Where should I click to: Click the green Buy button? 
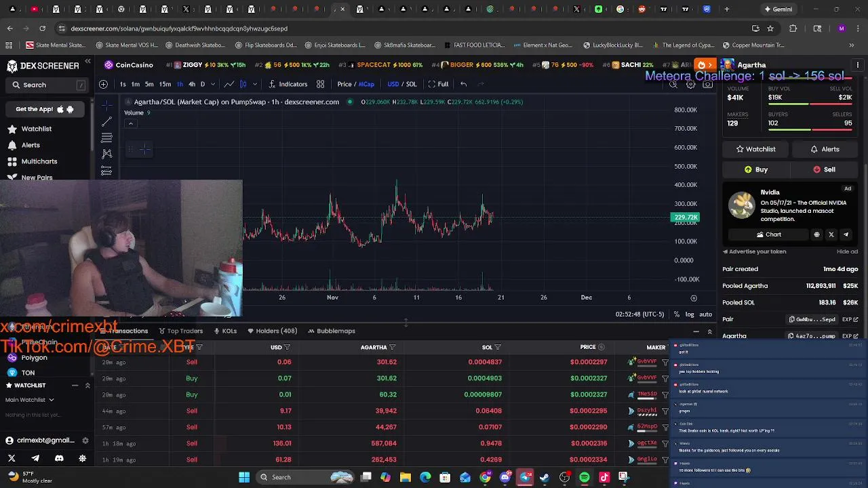point(756,169)
